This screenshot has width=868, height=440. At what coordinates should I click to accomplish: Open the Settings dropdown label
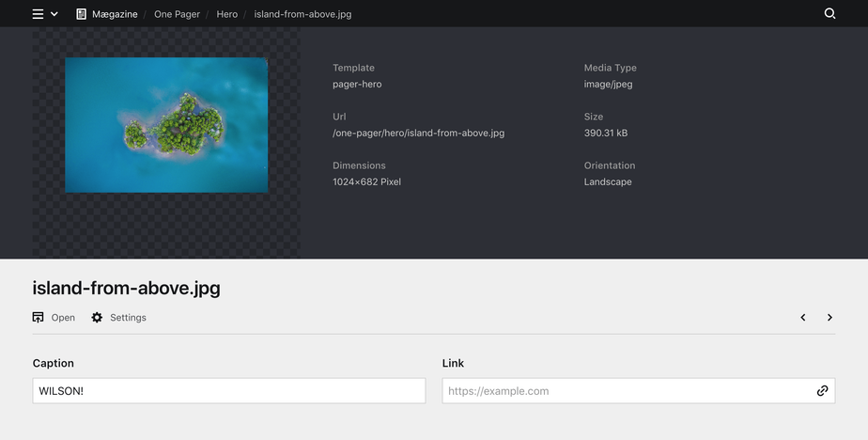[x=128, y=318]
